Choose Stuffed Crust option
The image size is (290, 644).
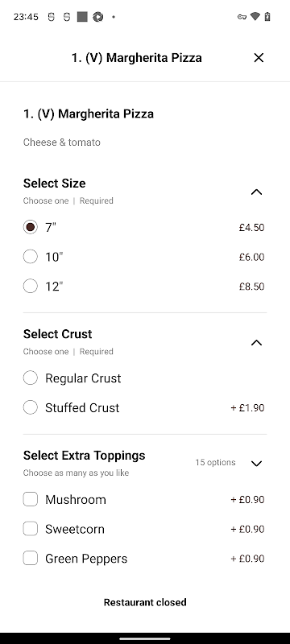pos(31,407)
